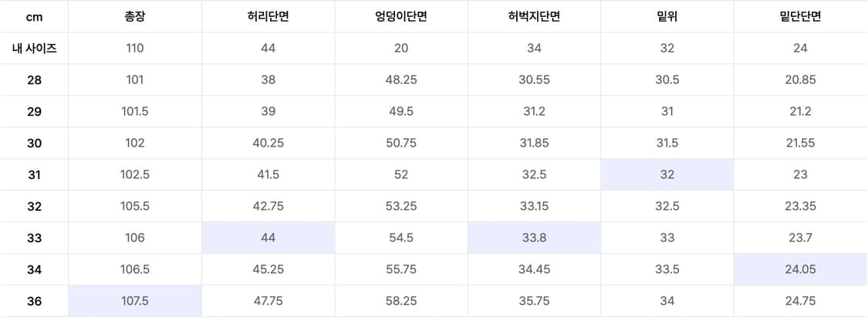Screen dimensions: 868x321
Task: Click highlighted 44 허리단면 cell in size 33 row
Action: click(269, 238)
